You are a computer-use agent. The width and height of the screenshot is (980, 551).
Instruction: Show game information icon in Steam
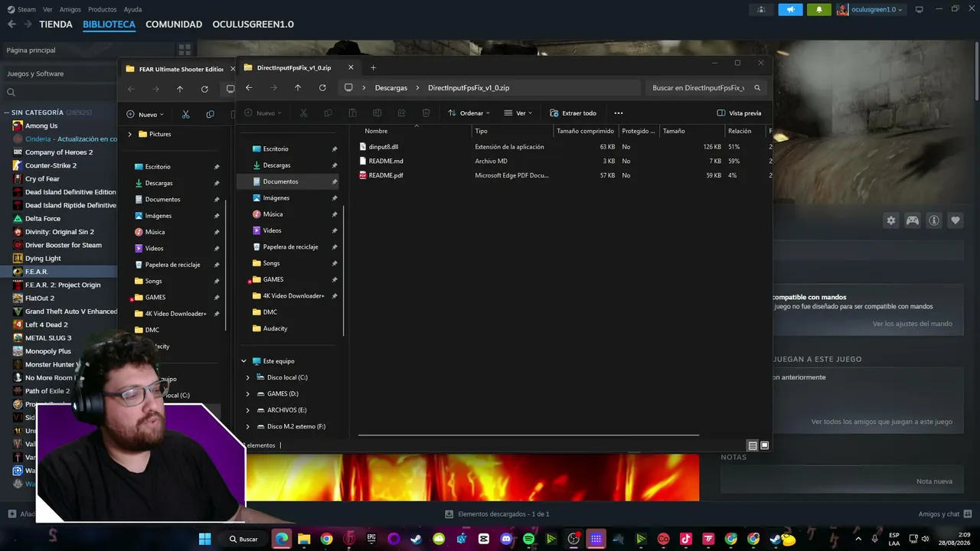click(x=934, y=220)
